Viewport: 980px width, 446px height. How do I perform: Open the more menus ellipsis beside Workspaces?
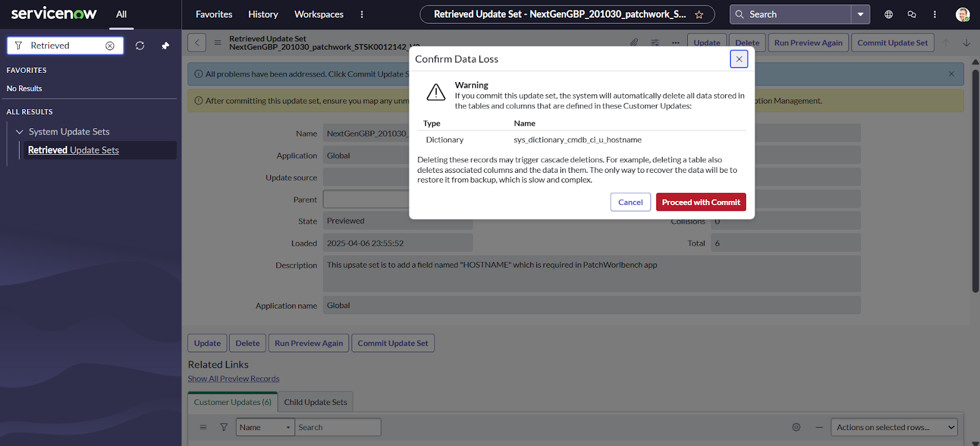[x=362, y=14]
